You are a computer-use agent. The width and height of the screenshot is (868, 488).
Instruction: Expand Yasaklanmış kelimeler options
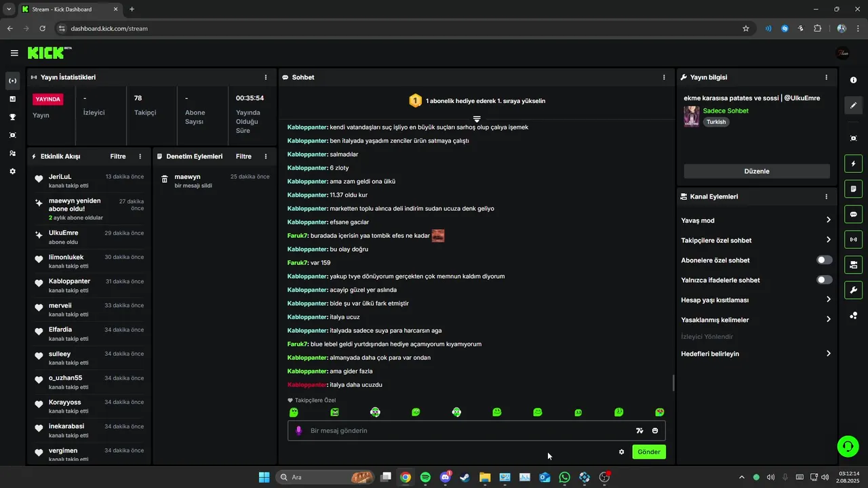tap(755, 319)
